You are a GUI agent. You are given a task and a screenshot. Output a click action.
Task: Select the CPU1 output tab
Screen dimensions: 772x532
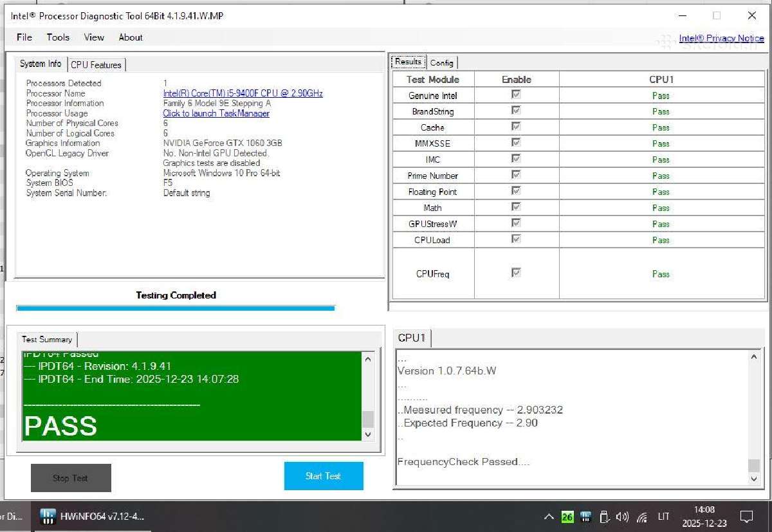(x=412, y=338)
